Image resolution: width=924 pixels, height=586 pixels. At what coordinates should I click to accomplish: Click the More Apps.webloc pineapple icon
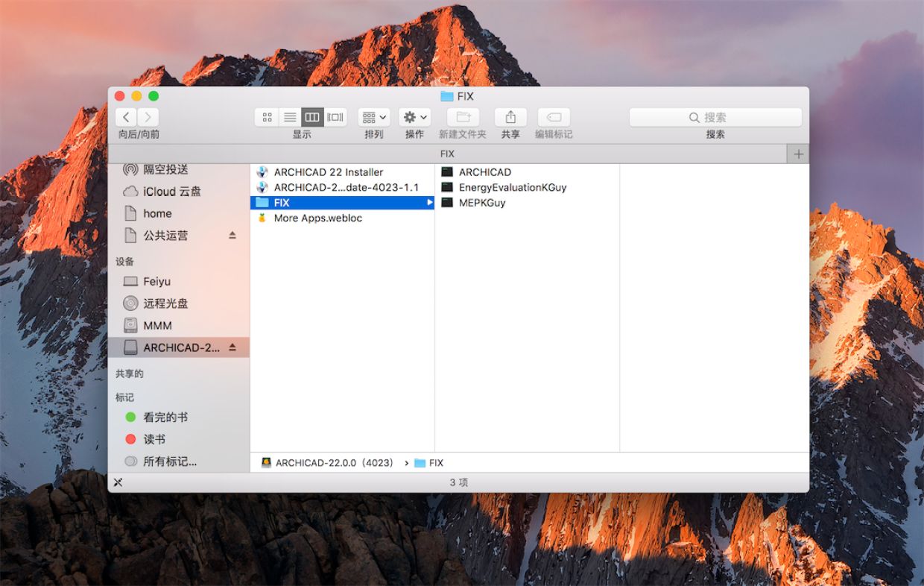coord(262,218)
